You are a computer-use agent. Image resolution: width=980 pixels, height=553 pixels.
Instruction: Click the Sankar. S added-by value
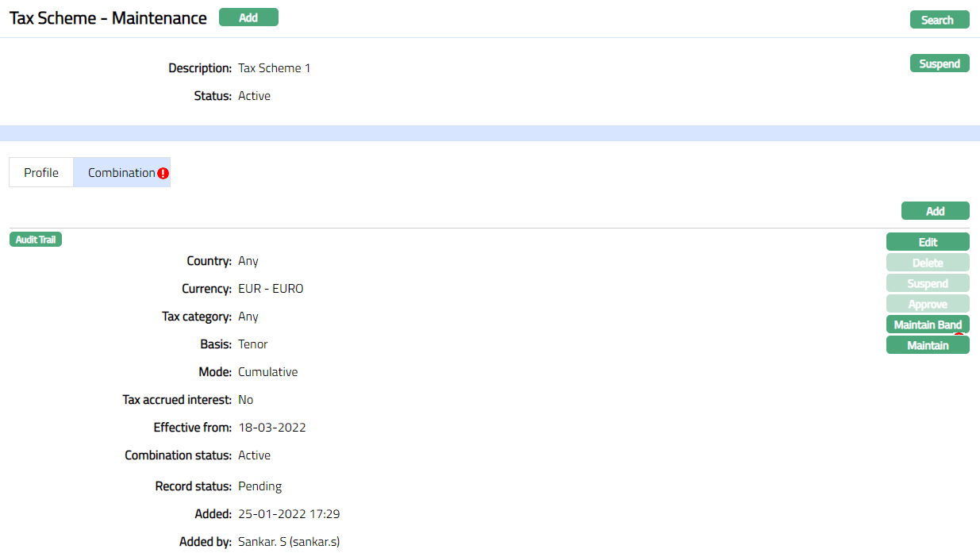point(289,542)
